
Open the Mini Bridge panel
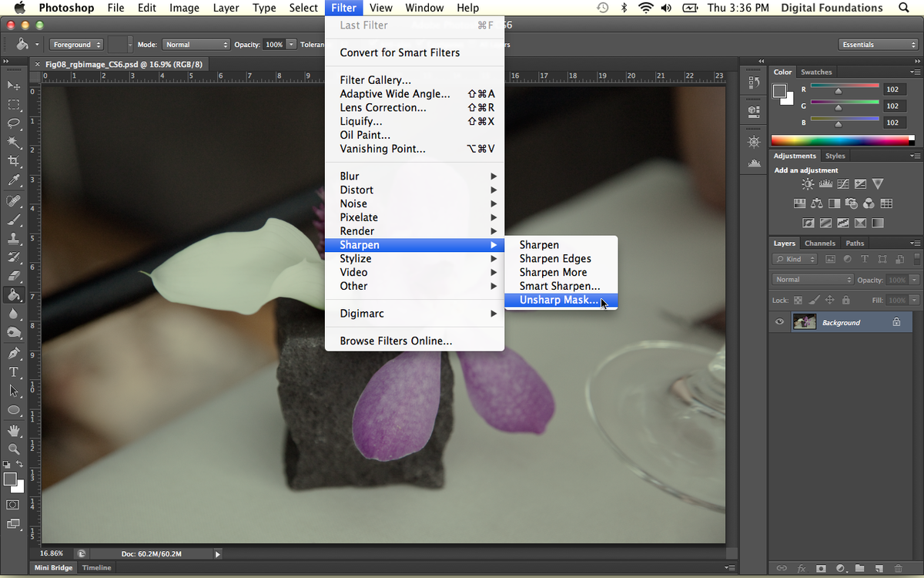[x=54, y=568]
